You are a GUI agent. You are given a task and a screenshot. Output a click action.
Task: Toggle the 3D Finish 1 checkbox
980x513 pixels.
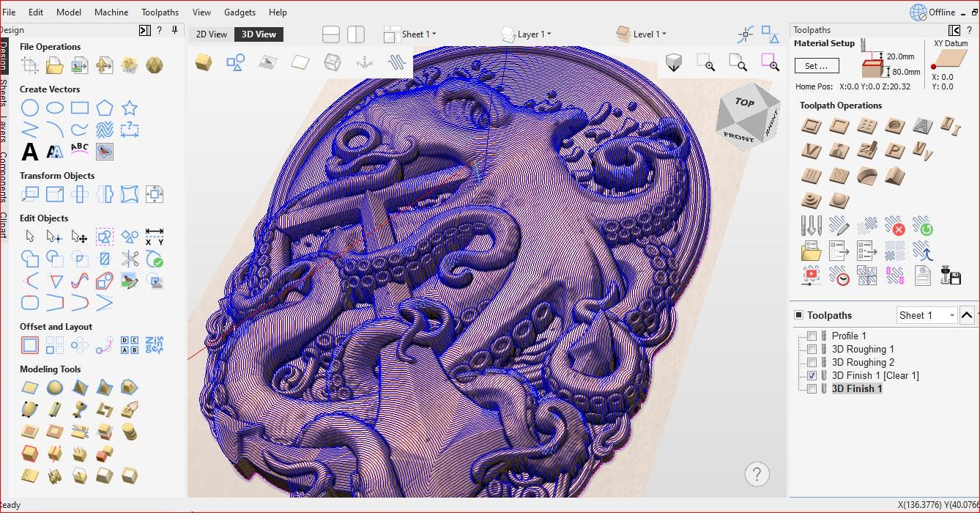pos(812,389)
